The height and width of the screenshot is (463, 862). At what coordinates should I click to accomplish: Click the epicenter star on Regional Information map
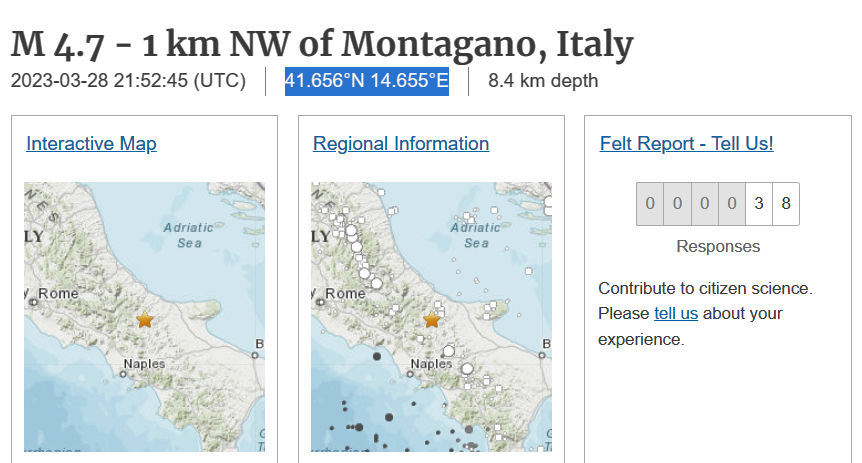pos(432,320)
